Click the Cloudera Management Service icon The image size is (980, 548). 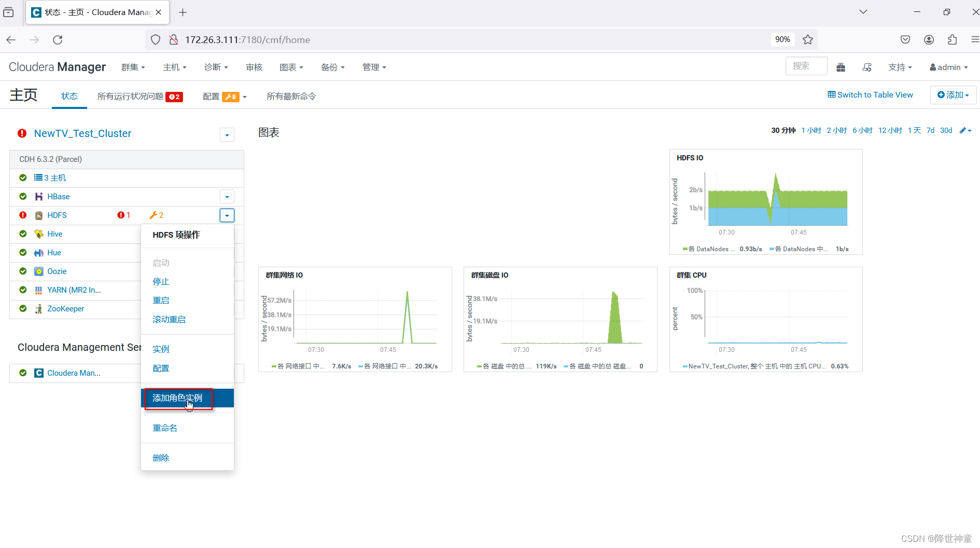point(38,373)
